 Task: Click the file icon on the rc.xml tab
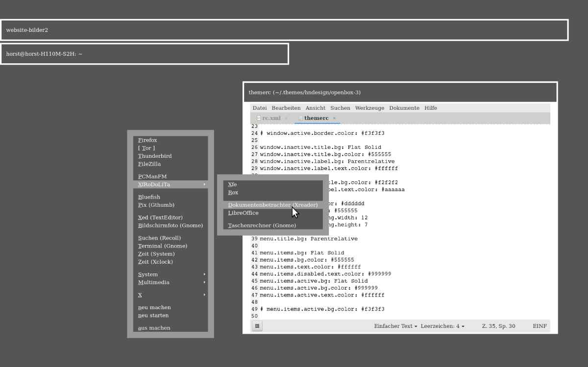click(x=259, y=118)
